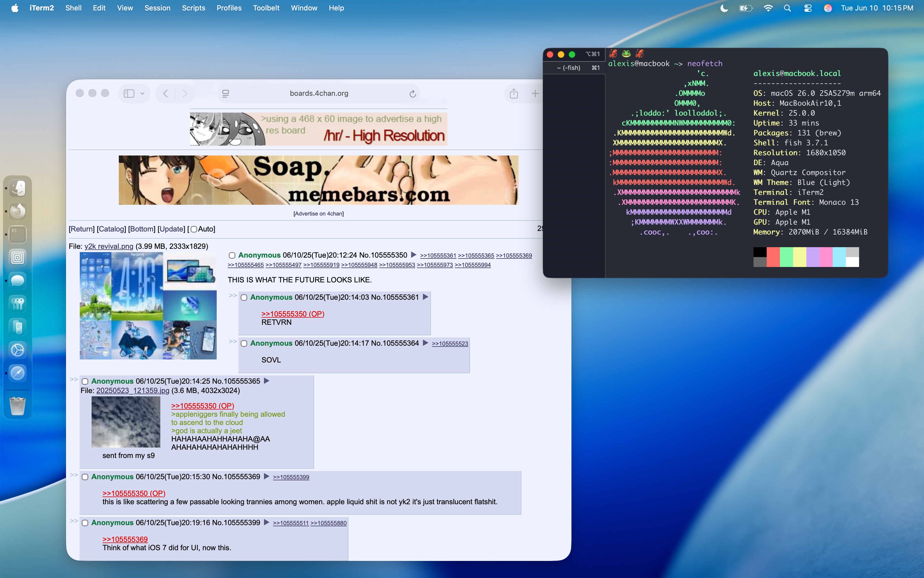Open the [Catalog] link

111,229
